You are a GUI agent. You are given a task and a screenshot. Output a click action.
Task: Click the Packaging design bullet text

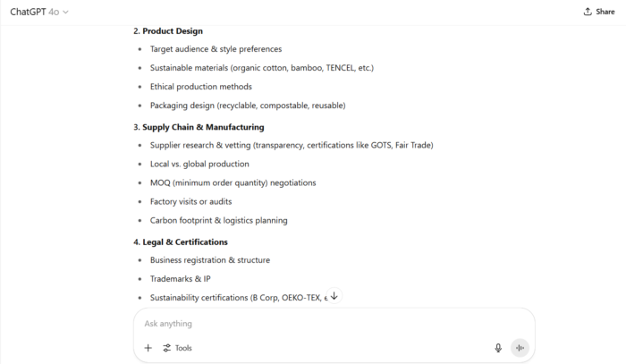(247, 106)
